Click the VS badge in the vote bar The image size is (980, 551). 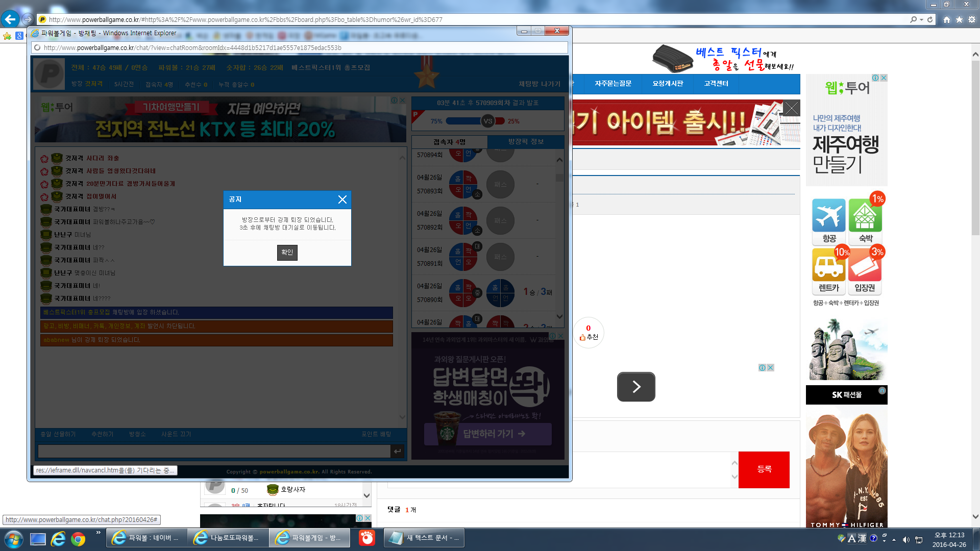pos(488,121)
